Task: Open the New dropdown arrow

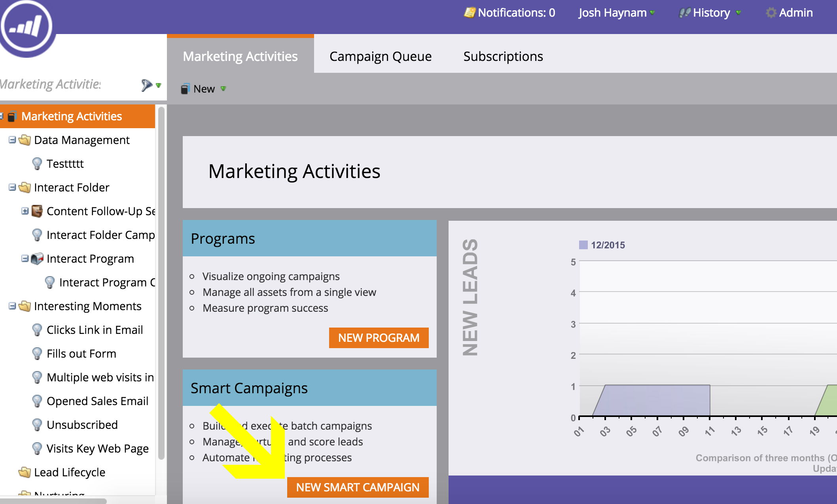Action: (223, 89)
